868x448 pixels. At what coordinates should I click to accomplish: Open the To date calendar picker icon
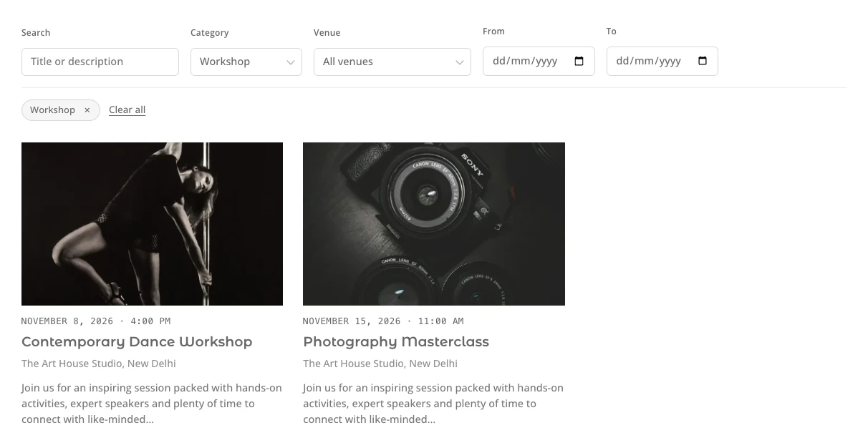[x=703, y=61]
